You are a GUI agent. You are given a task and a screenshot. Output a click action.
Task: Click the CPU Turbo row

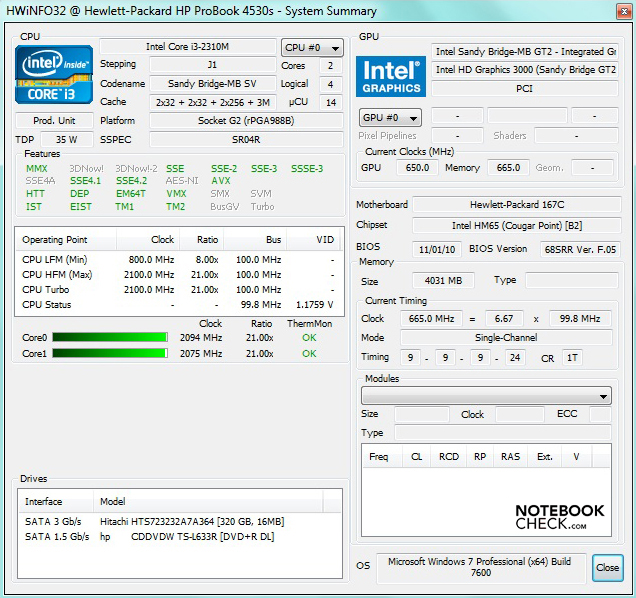click(x=179, y=290)
